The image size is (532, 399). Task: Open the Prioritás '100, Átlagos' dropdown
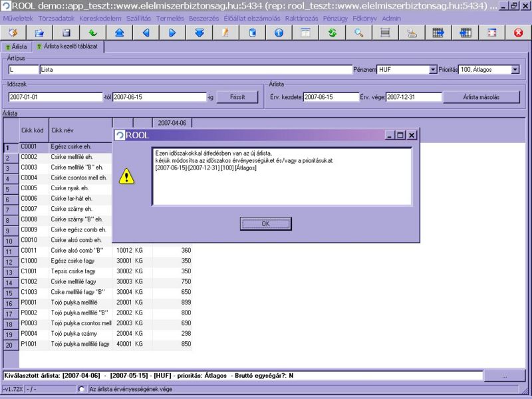(x=515, y=69)
